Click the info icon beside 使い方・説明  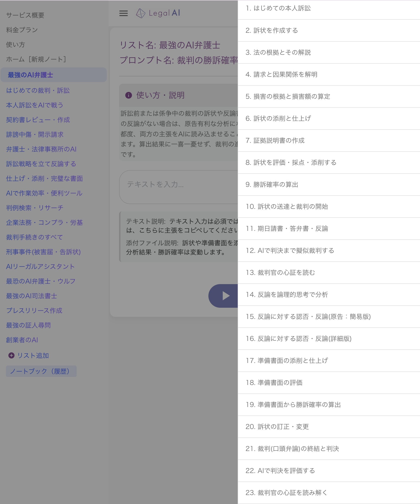pos(128,95)
